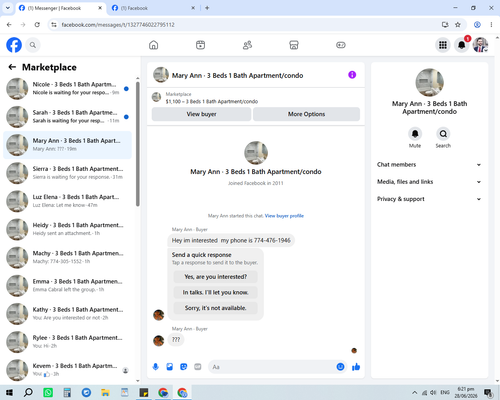The height and width of the screenshot is (400, 500).
Task: Reload the page in Chrome
Action: coord(37,25)
